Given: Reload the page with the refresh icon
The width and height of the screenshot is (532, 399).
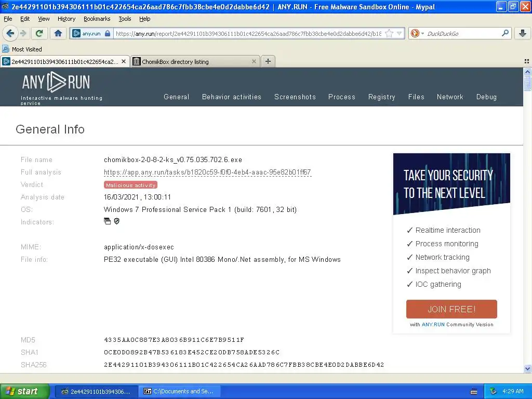Looking at the screenshot, I should tap(39, 33).
